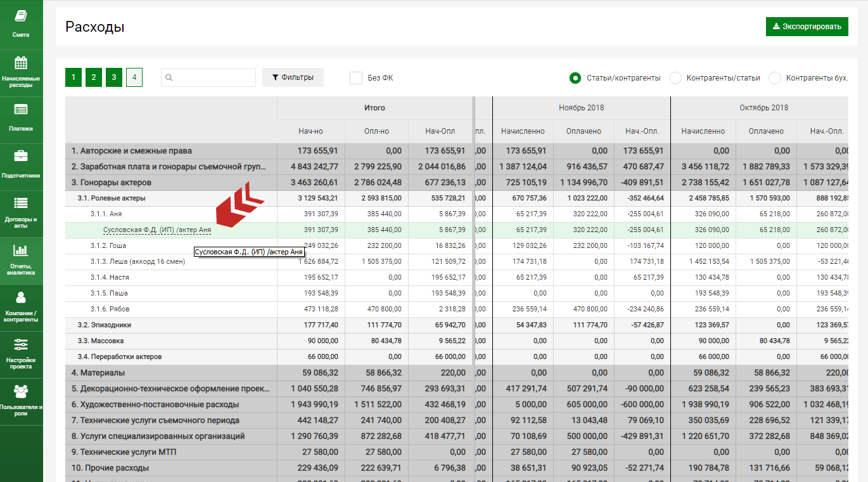Open the Смета section icon
This screenshot has height=482, width=868.
21,17
